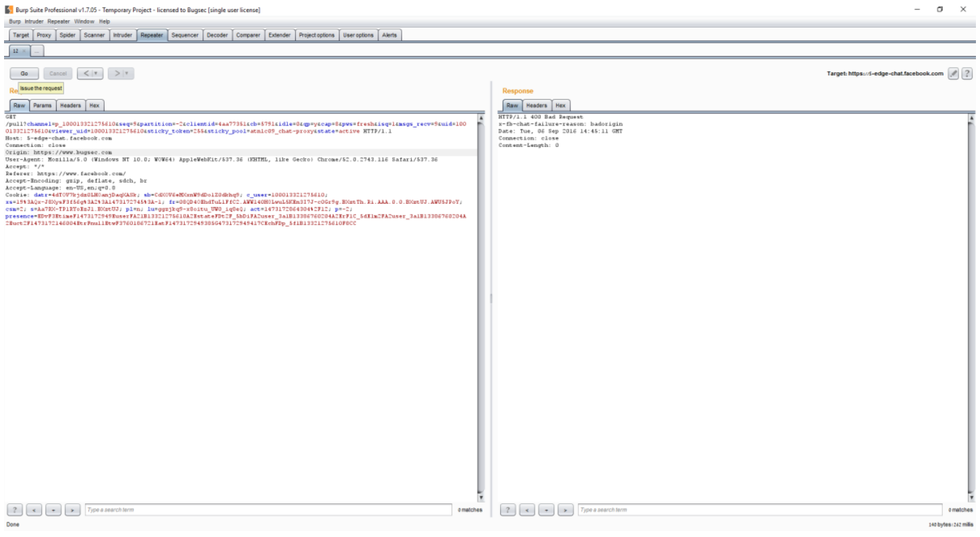The height and width of the screenshot is (537, 980).
Task: Open the forward history dropdown arrow
Action: click(127, 73)
